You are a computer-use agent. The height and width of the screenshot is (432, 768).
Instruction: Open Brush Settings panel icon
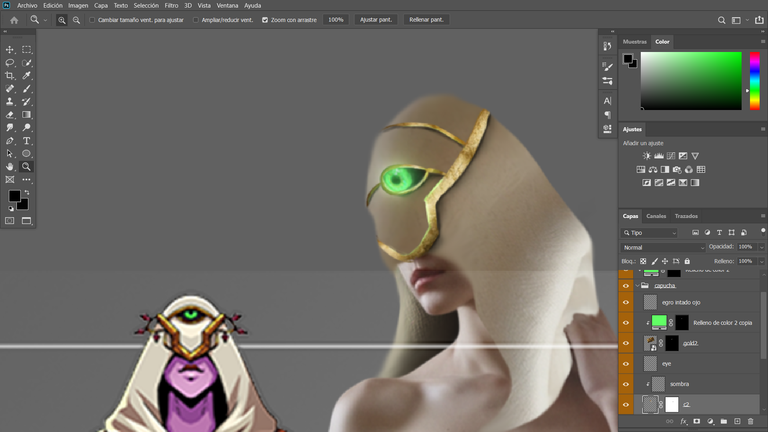point(607,67)
